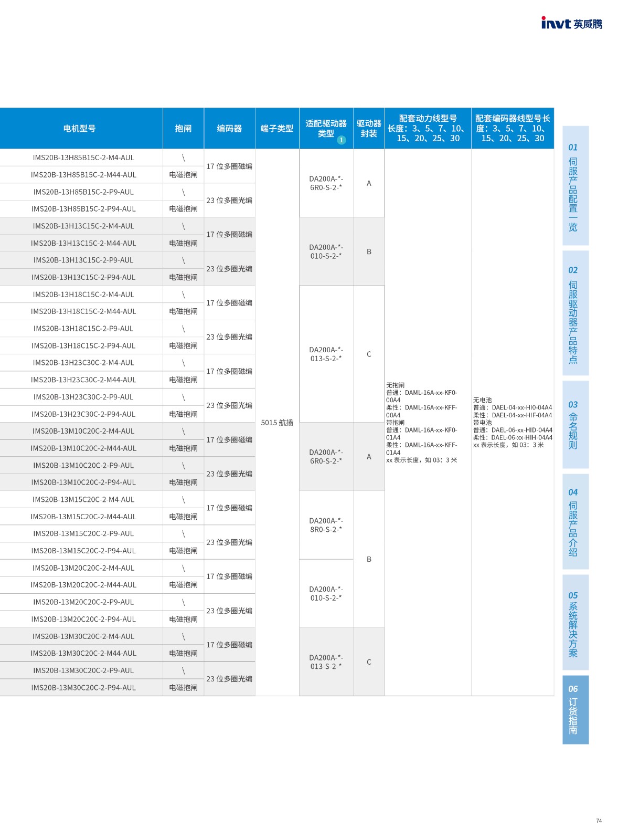Select model IMS20B-13M30C20C-2-P94-AUL row
The image size is (618, 840).
click(83, 687)
